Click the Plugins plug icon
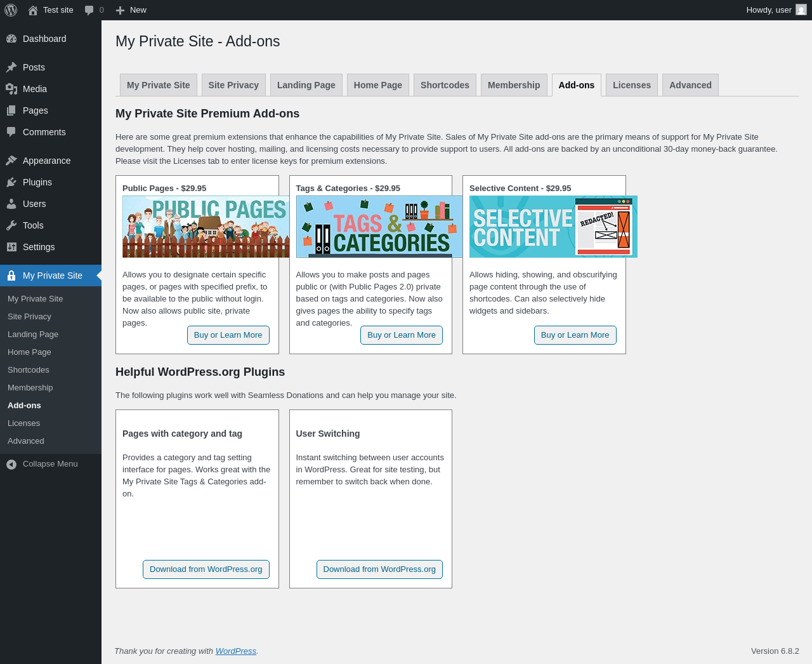The image size is (812, 664). (11, 182)
